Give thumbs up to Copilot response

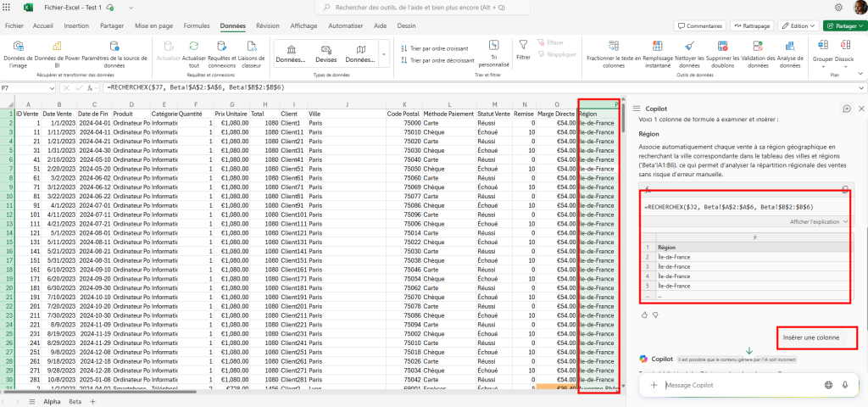[644, 315]
